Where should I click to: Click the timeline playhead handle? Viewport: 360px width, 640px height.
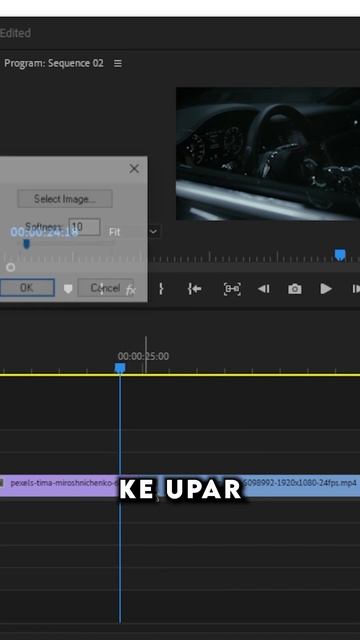(120, 368)
